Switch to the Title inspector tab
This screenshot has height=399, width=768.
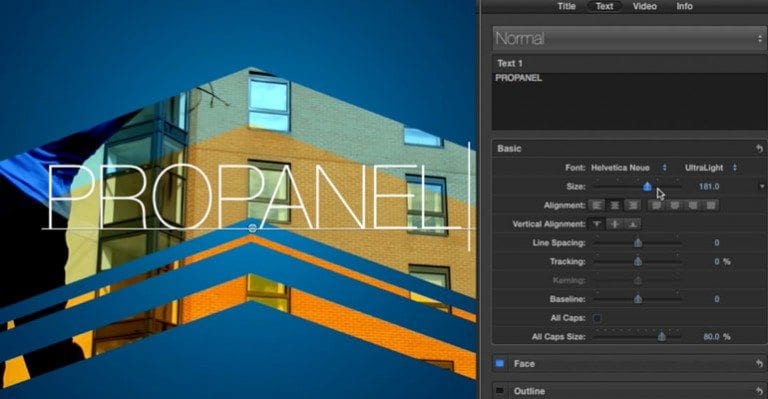coord(566,6)
